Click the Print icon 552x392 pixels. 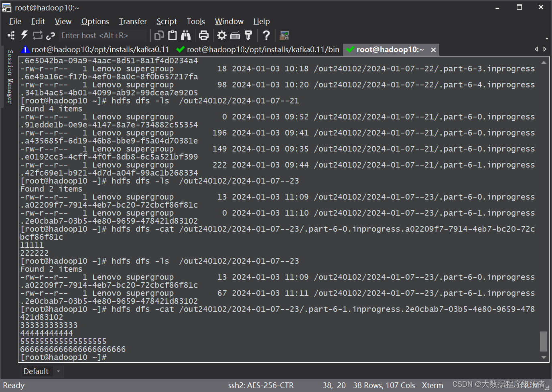[x=204, y=35]
